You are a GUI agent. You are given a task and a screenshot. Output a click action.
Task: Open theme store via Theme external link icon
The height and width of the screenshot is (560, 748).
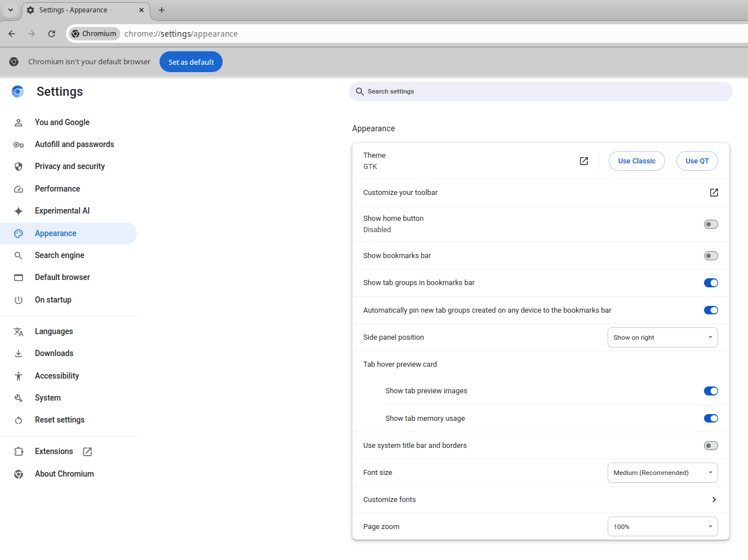click(x=584, y=161)
